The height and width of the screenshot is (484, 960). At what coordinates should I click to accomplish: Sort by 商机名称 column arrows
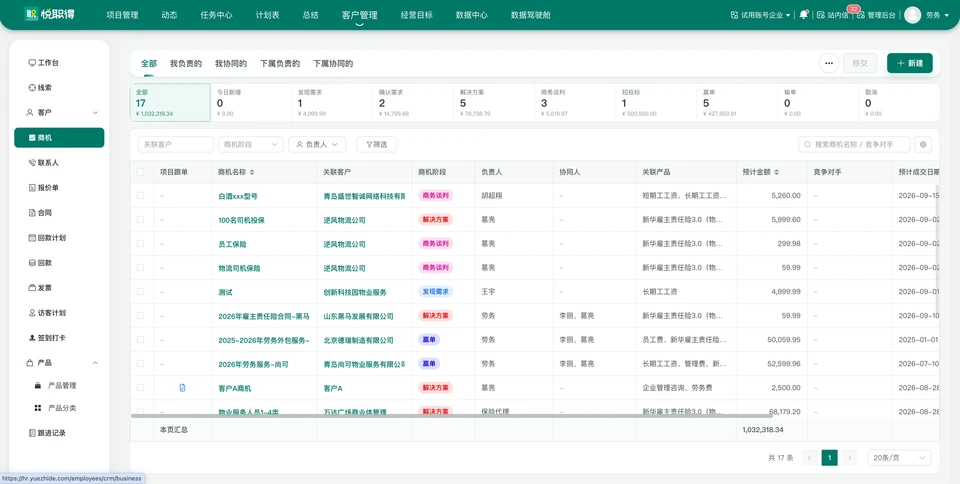tap(252, 173)
